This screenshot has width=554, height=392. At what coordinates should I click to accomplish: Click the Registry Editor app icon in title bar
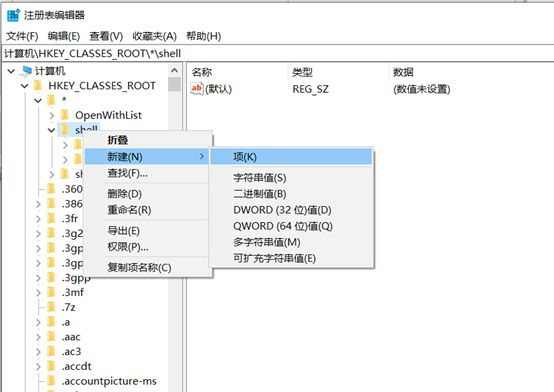13,15
